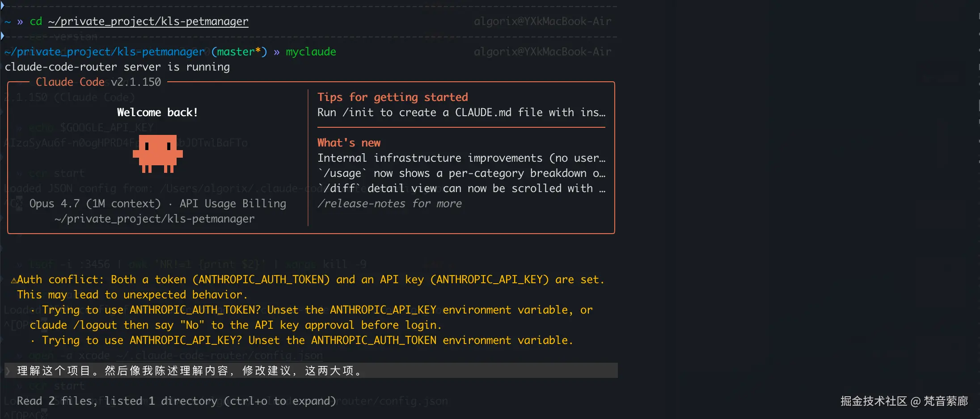980x419 pixels.
Task: Click the Welcome back! text
Action: pyautogui.click(x=157, y=113)
